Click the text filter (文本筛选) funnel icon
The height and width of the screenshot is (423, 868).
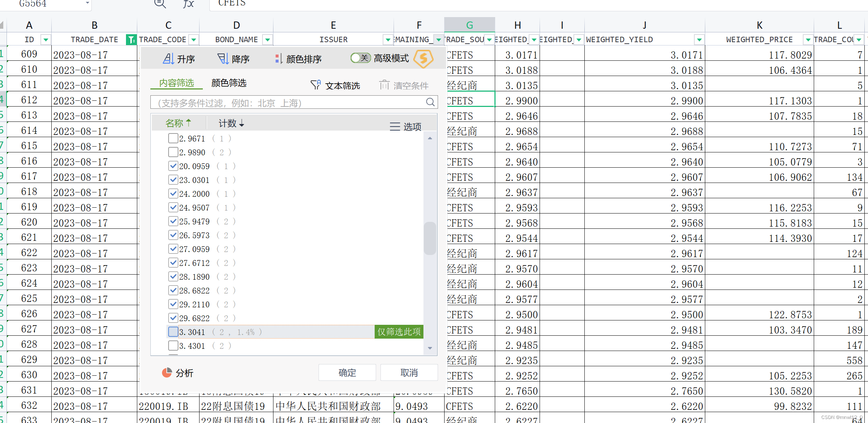(315, 85)
